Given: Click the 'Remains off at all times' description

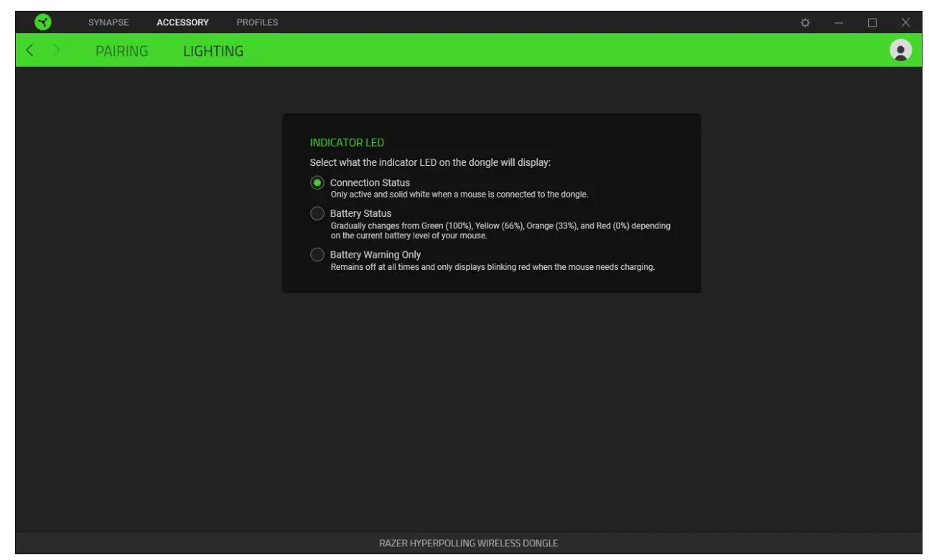Looking at the screenshot, I should click(x=492, y=267).
